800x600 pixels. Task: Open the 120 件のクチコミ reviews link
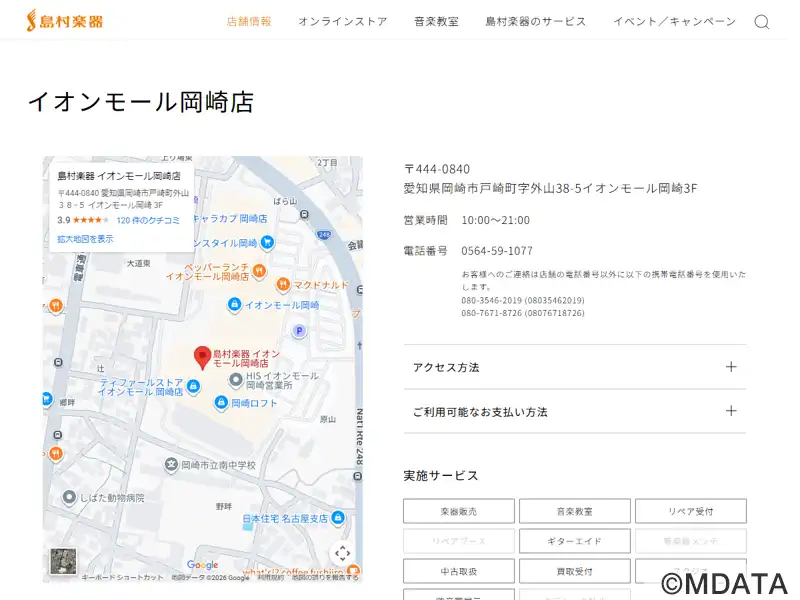(x=148, y=220)
